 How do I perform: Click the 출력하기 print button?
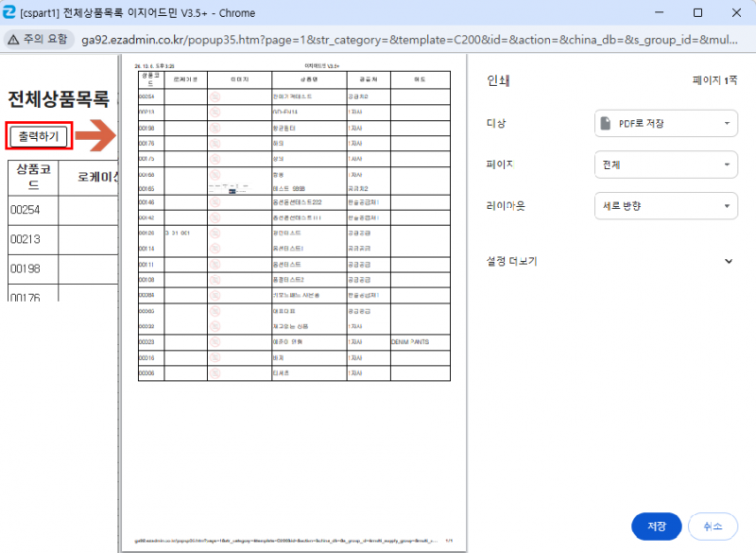pos(39,136)
